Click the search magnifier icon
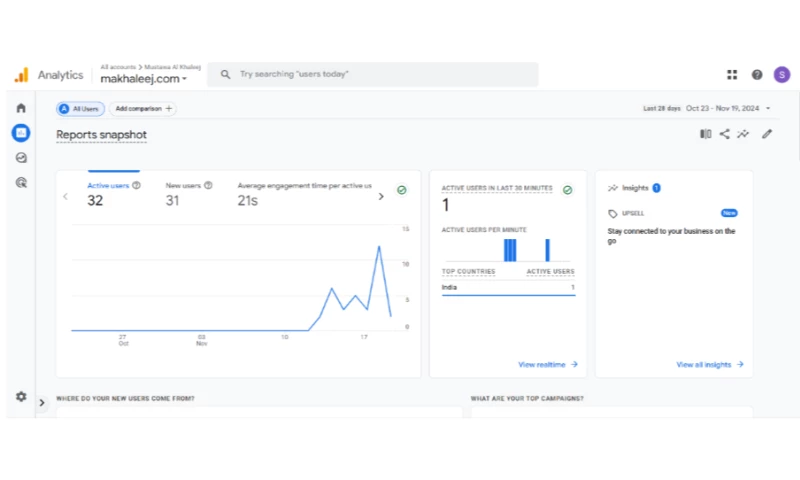The height and width of the screenshot is (480, 800). pyautogui.click(x=225, y=74)
